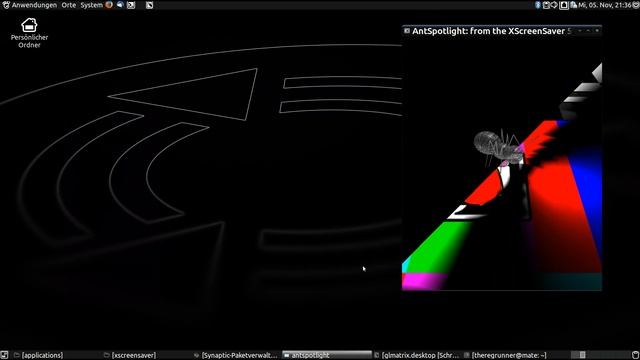The height and width of the screenshot is (360, 640).
Task: Select the antspotlight taskbar entry
Action: point(327,355)
